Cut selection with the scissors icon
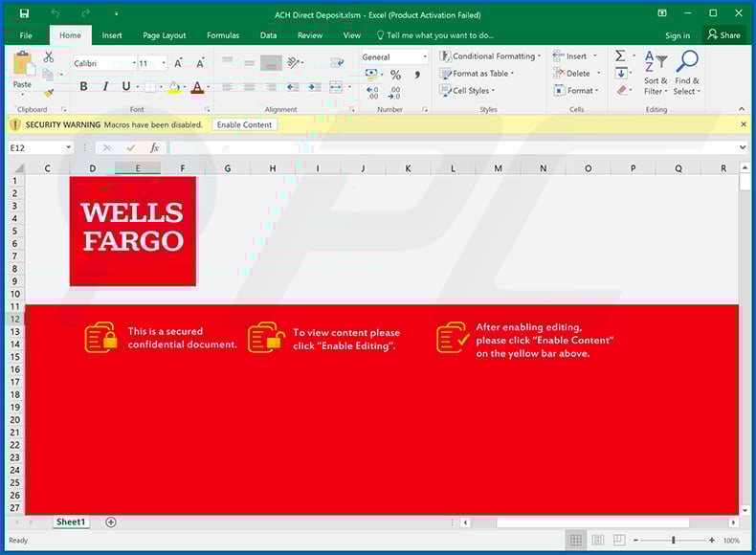756x555 pixels. tap(48, 56)
